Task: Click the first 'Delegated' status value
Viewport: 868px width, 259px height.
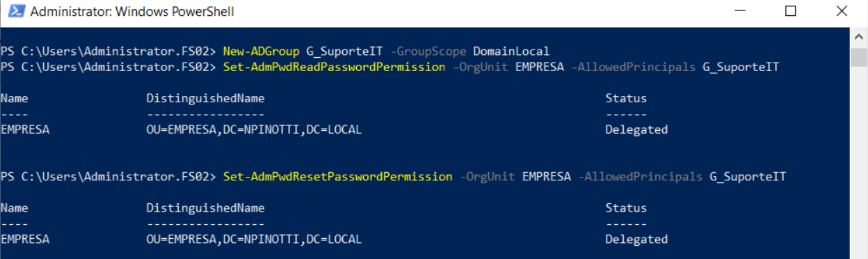Action: coord(636,129)
